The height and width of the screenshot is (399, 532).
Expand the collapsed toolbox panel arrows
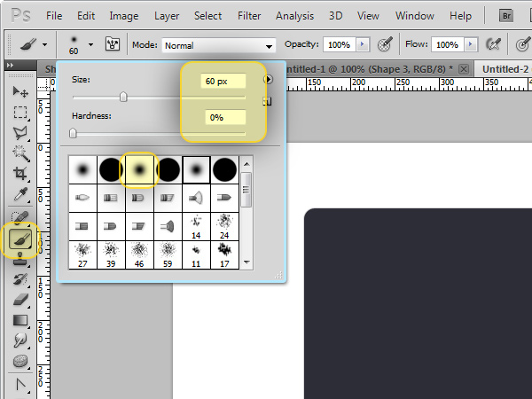point(10,65)
